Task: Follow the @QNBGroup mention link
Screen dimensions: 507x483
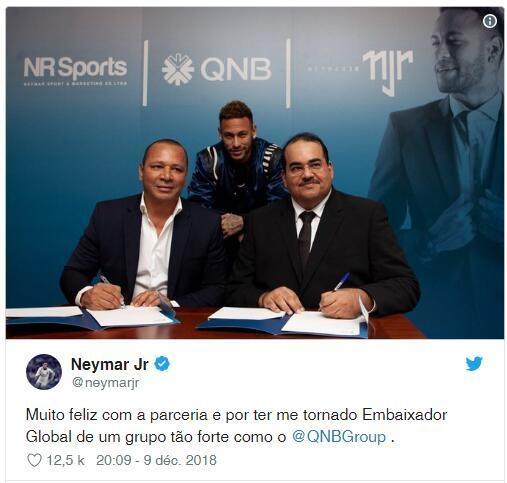Action: (x=339, y=436)
